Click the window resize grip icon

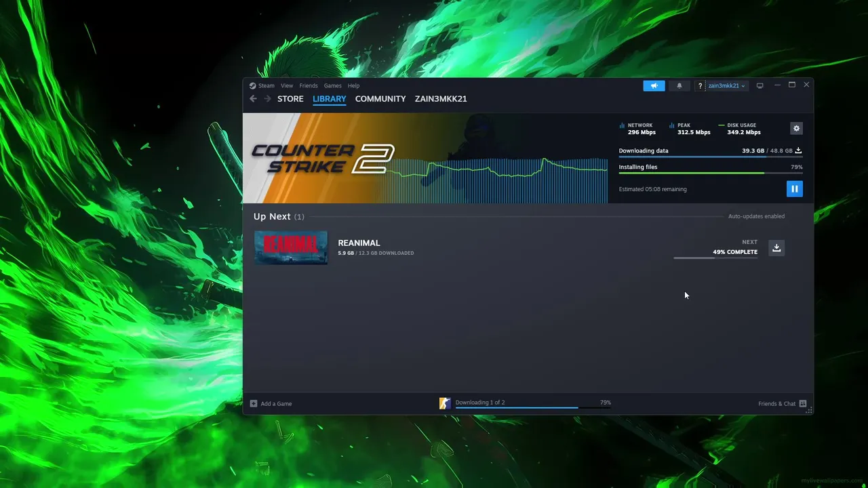808,410
